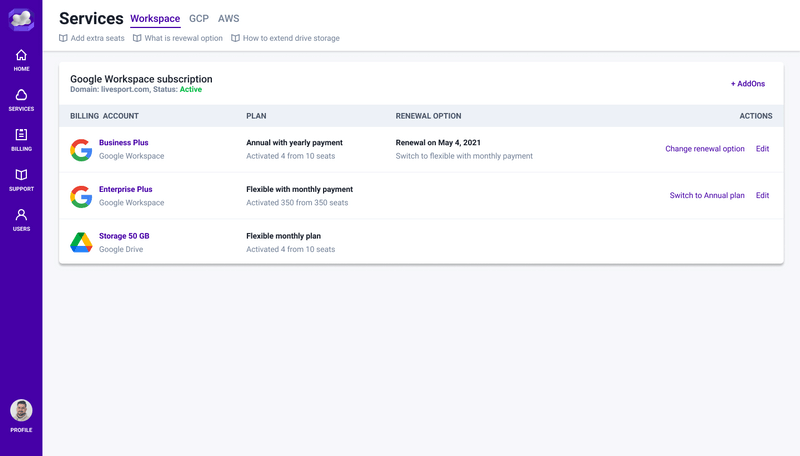Click 'Activated 4 from 10 seats' in Storage row
The height and width of the screenshot is (456, 800).
click(290, 249)
